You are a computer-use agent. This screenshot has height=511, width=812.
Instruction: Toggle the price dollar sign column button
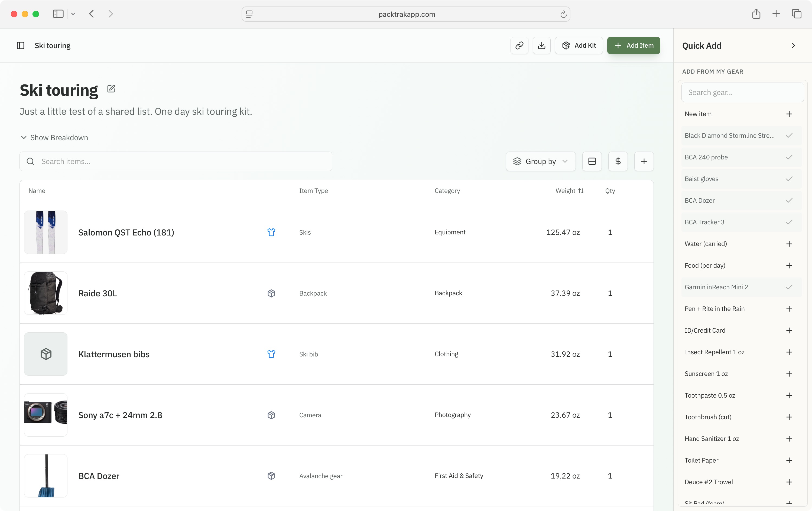(618, 162)
